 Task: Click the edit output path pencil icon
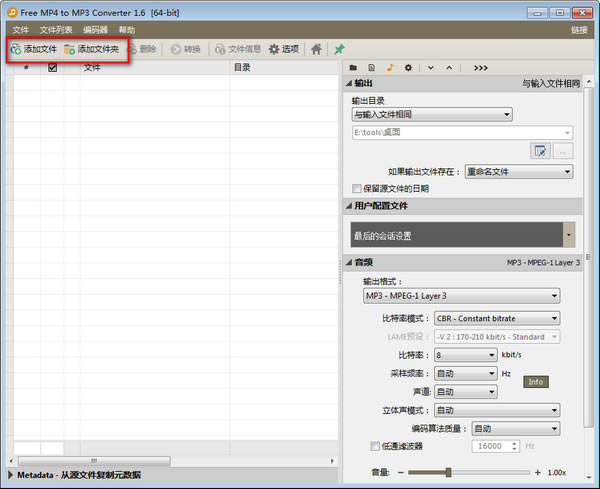(x=542, y=151)
